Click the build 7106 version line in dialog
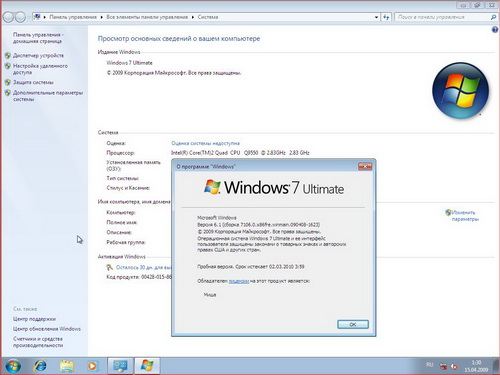500x375 pixels. pyautogui.click(x=259, y=225)
